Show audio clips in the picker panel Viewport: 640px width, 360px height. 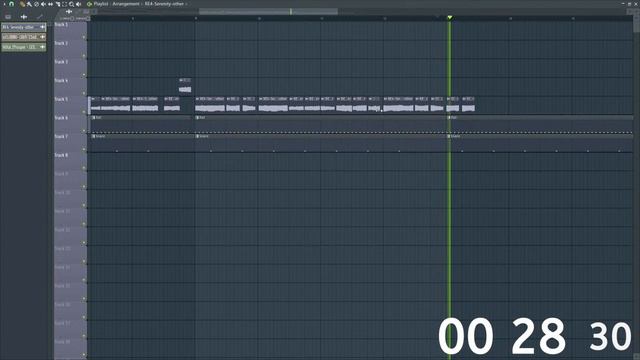[x=24, y=17]
